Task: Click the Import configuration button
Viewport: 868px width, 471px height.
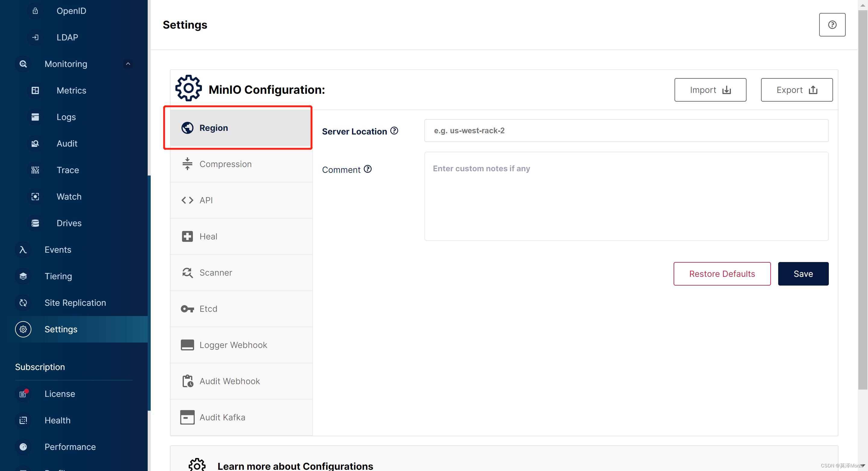Action: (710, 90)
